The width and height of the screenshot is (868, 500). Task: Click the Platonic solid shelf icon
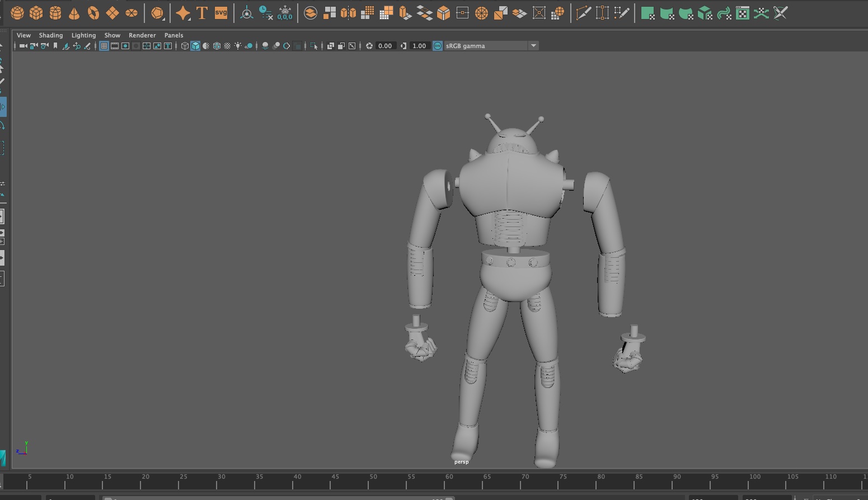(158, 13)
